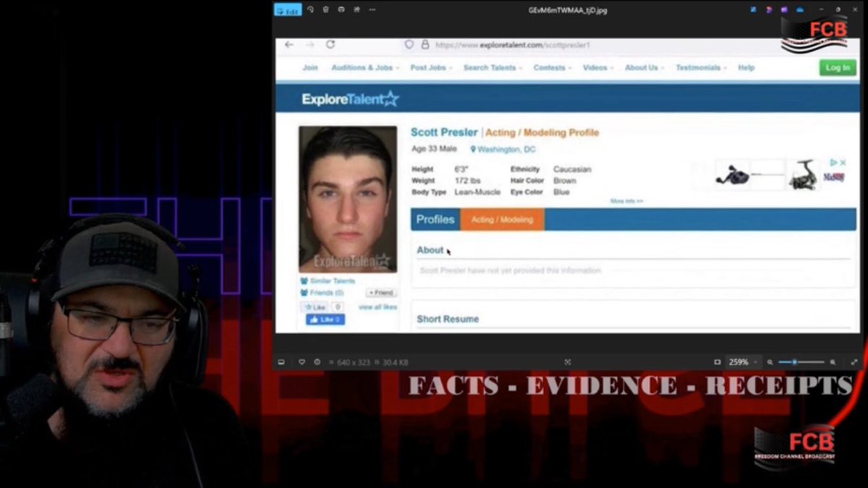Screen dimensions: 868x488
Task: Open file info icon in bottom bar
Action: click(x=318, y=361)
